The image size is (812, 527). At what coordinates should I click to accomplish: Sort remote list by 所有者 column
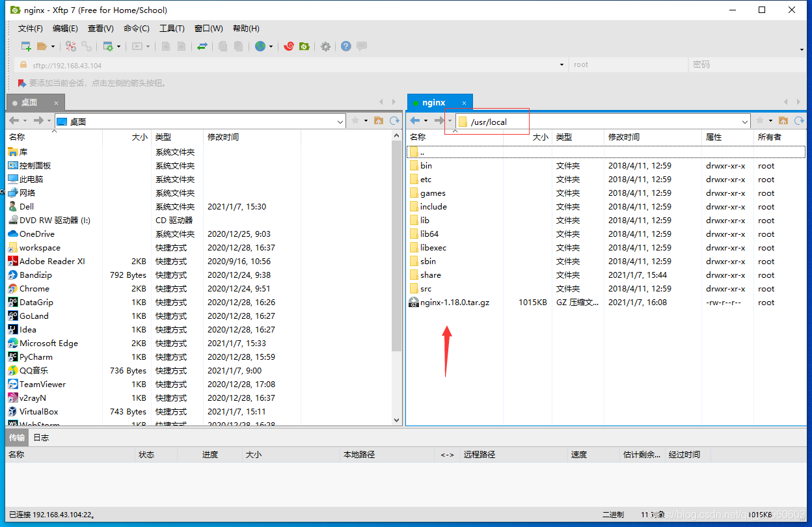point(780,137)
